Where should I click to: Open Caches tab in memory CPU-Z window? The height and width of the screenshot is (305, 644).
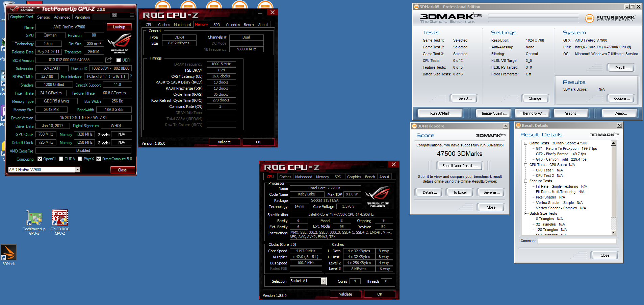(164, 25)
